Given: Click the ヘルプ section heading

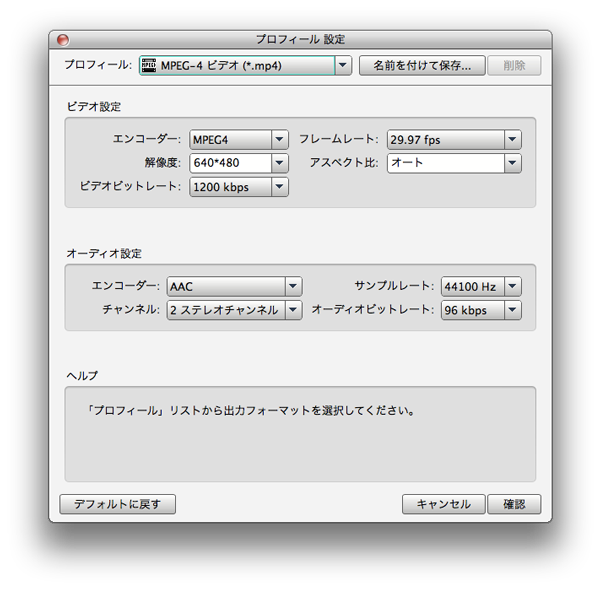Looking at the screenshot, I should pos(82,375).
